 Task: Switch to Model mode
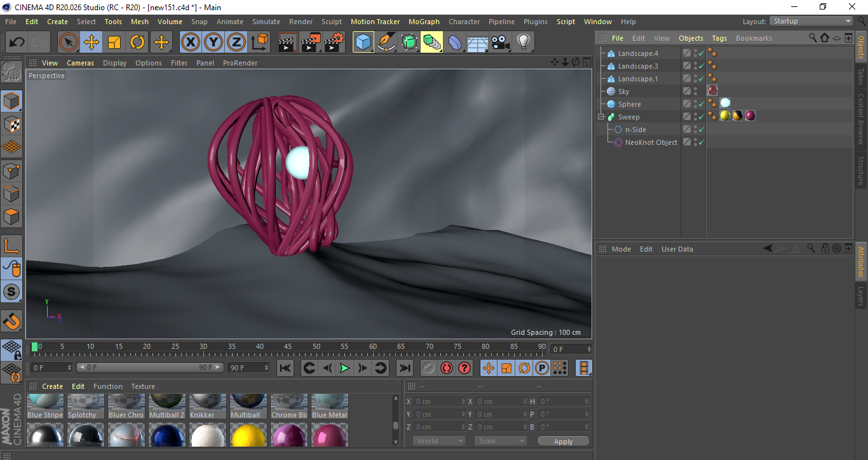tap(11, 101)
